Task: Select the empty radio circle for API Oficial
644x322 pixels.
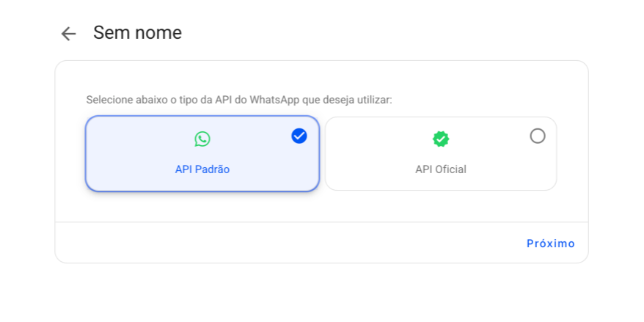Action: pos(537,136)
